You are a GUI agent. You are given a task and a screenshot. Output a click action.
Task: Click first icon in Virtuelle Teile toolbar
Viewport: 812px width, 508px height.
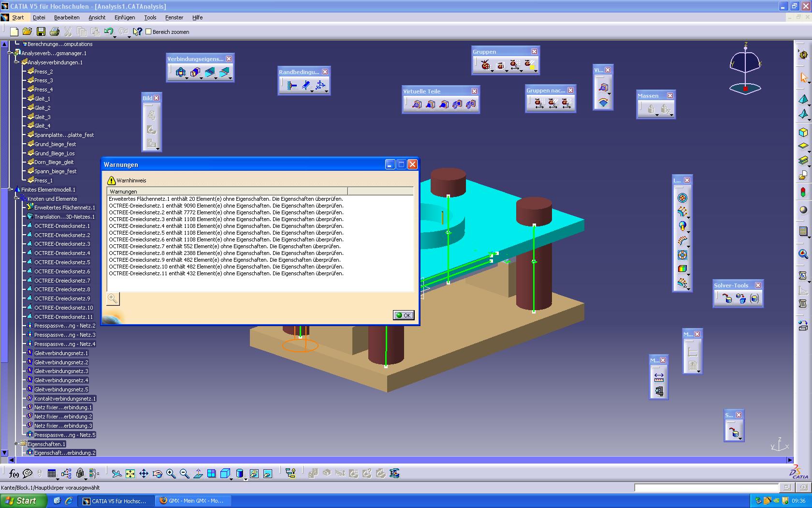417,104
